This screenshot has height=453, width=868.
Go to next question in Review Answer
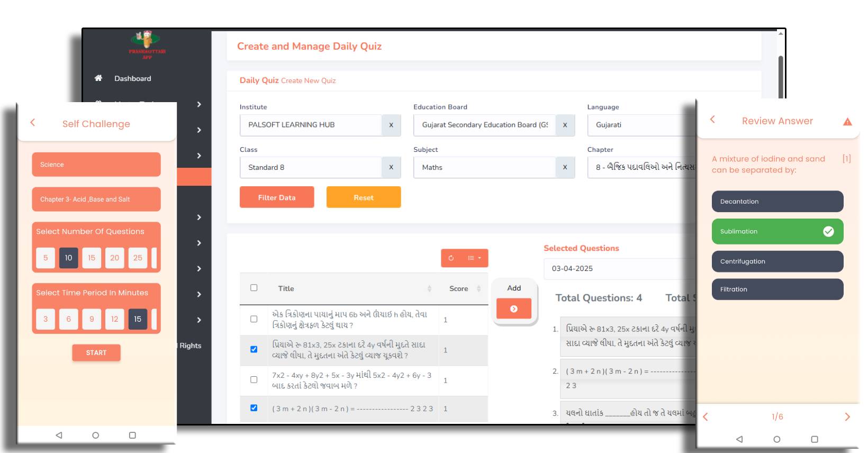pyautogui.click(x=847, y=417)
